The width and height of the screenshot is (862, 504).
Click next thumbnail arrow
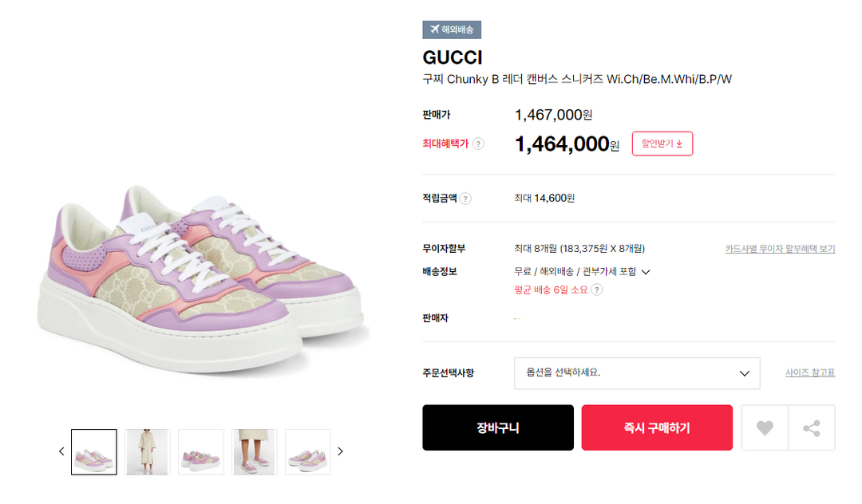click(341, 451)
